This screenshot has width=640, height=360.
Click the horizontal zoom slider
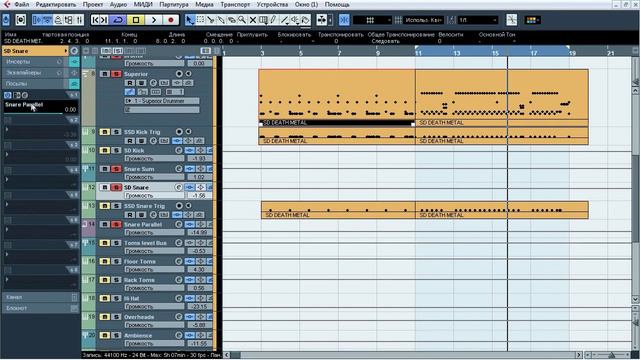click(x=611, y=355)
